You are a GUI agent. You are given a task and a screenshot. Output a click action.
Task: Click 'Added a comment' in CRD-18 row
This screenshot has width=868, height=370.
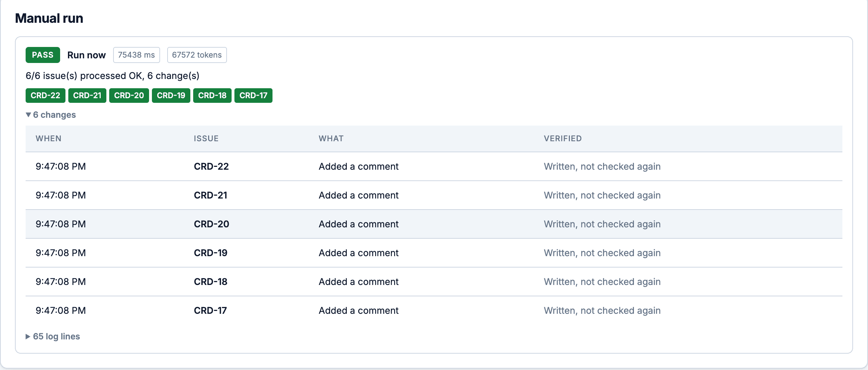(359, 282)
